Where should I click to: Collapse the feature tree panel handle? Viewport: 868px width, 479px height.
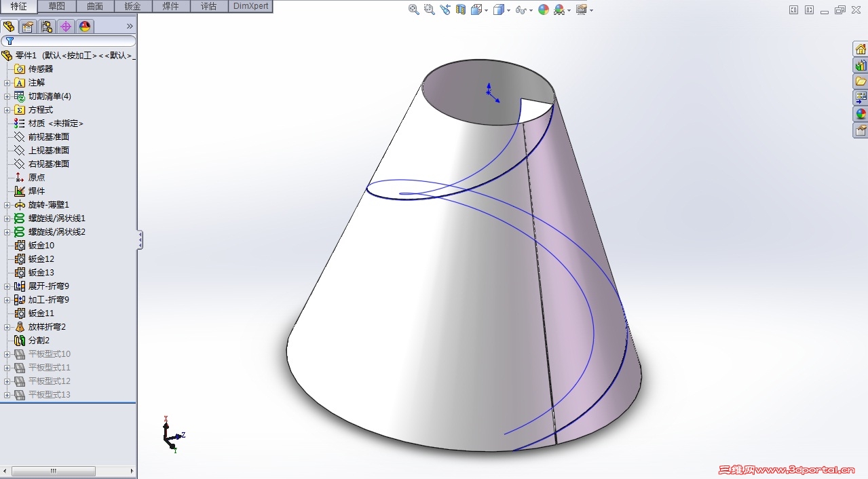(x=140, y=240)
